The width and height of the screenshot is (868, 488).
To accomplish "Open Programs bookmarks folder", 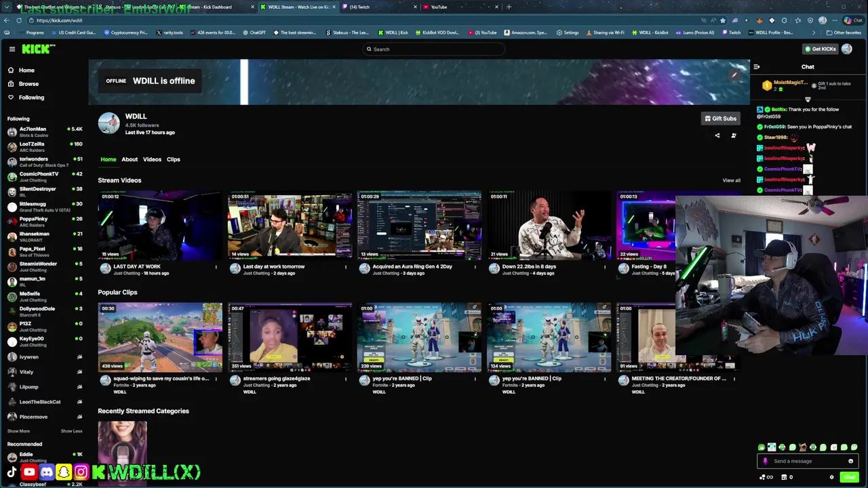I will [x=31, y=33].
